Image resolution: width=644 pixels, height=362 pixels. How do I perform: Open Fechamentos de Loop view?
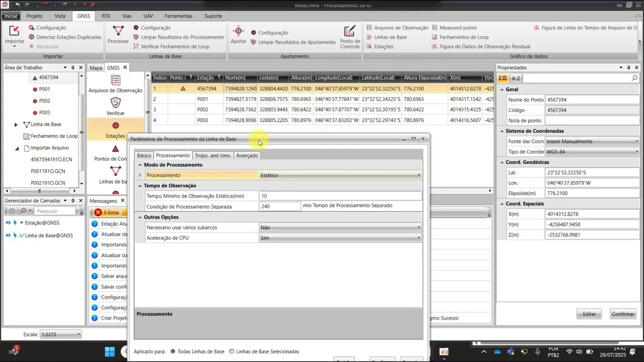point(460,37)
